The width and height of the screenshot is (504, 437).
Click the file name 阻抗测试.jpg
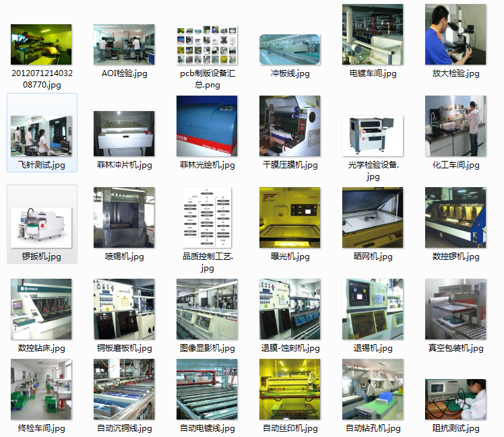455,428
